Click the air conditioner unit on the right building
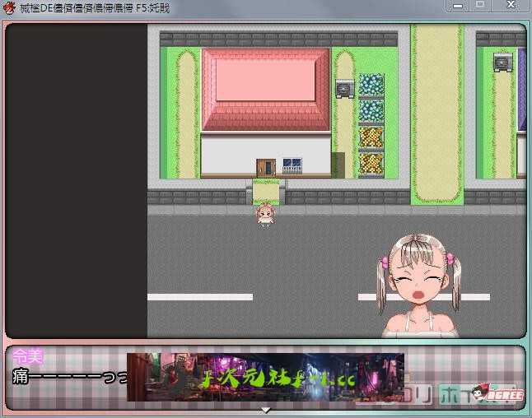The image size is (532, 418). pos(502,62)
